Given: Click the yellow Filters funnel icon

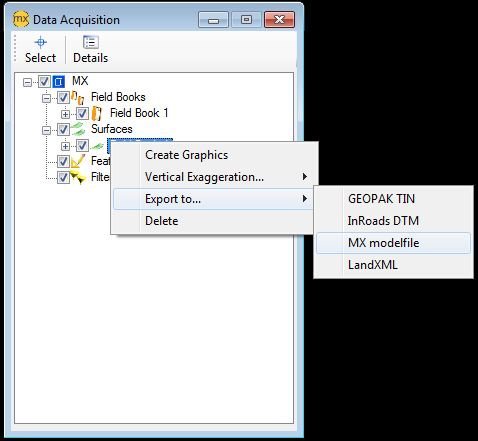Looking at the screenshot, I should click(x=78, y=177).
